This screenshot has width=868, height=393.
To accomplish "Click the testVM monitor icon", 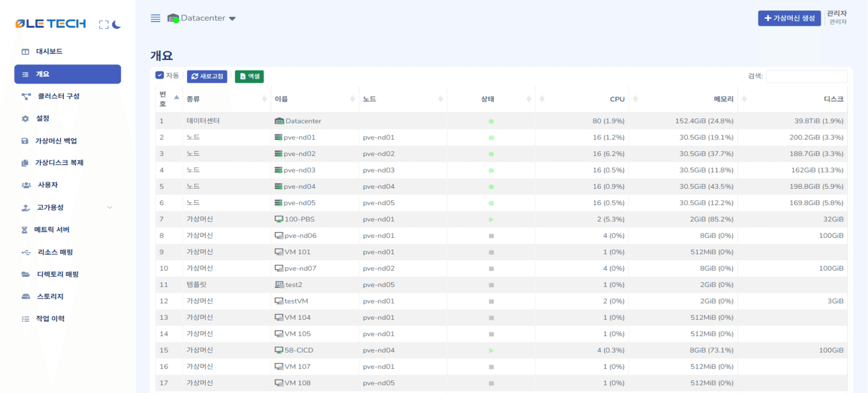I will [279, 301].
